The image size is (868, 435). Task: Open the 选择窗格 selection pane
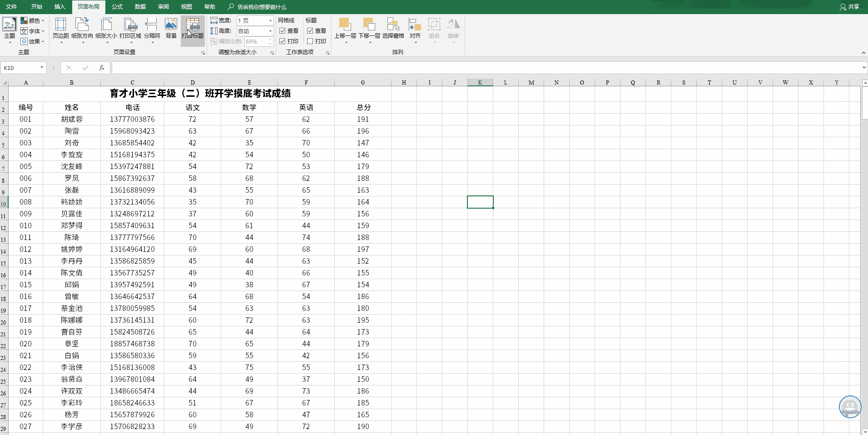tap(393, 28)
